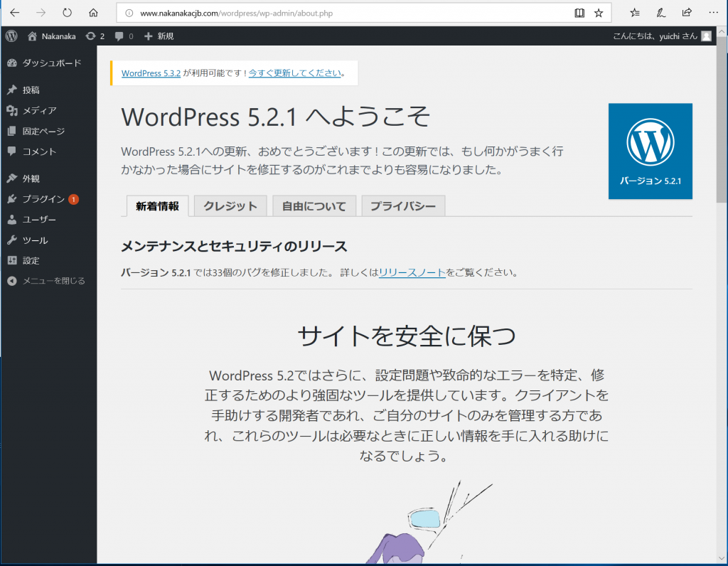Switch to the プライバシー tab

[404, 206]
